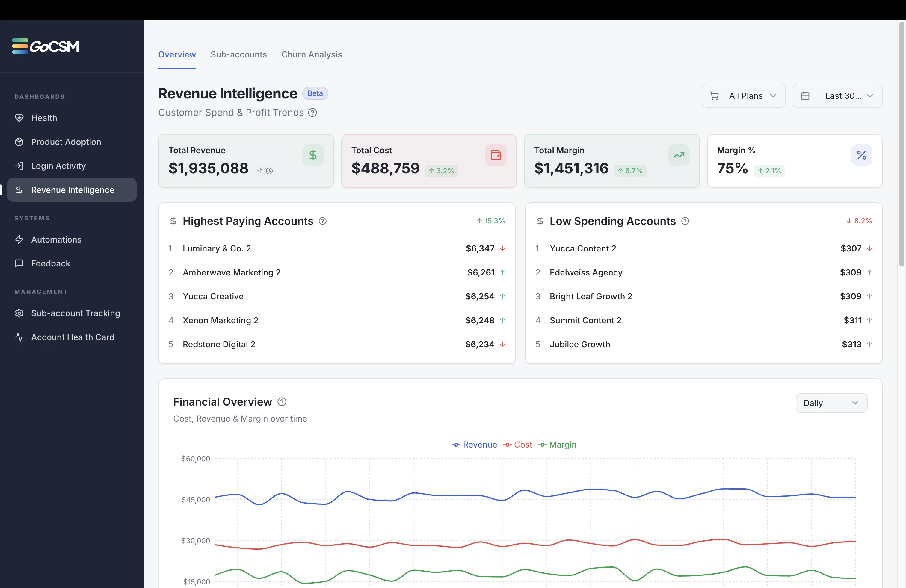
Task: Click the $1,935,088 Total Revenue value
Action: point(208,168)
